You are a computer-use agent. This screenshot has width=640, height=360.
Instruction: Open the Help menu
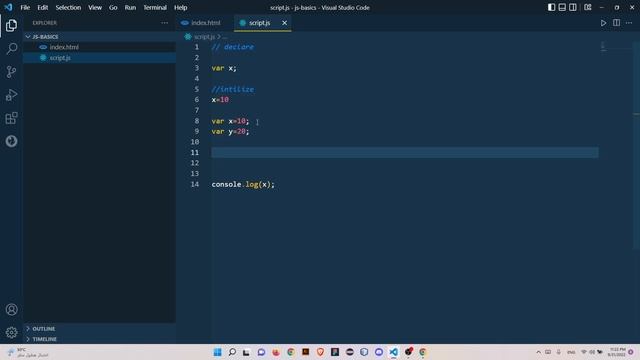click(x=180, y=7)
